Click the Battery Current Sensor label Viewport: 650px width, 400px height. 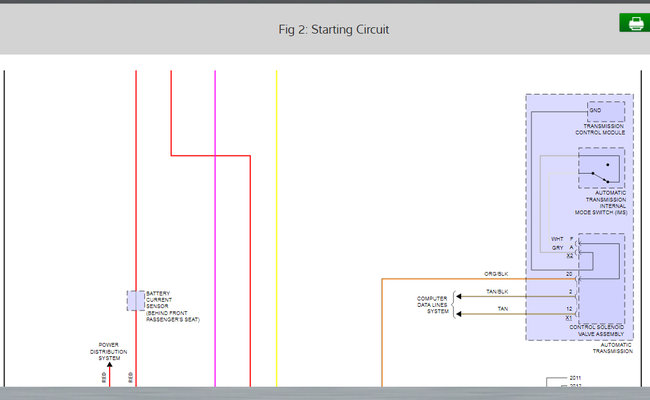(173, 306)
